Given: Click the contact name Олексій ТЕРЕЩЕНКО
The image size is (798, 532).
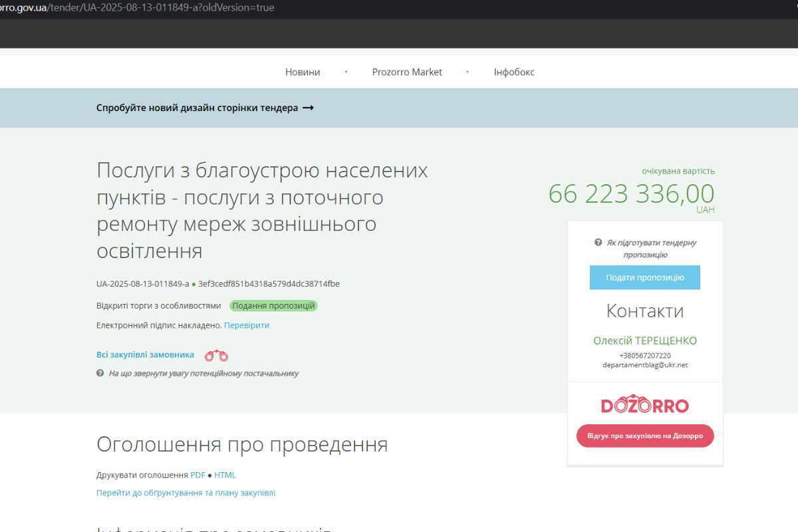Looking at the screenshot, I should pyautogui.click(x=644, y=340).
